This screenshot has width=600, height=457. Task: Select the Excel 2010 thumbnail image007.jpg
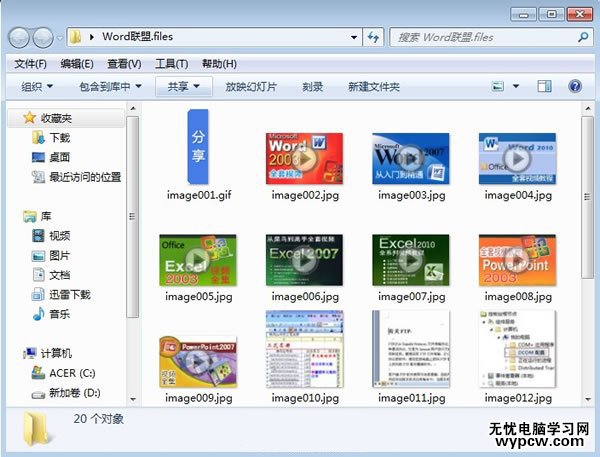click(411, 260)
